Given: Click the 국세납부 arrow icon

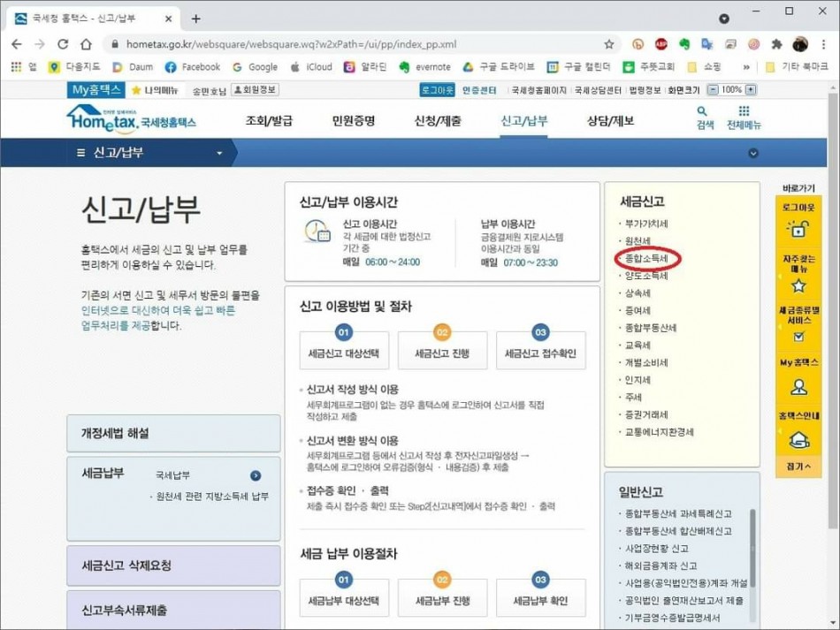Looking at the screenshot, I should 256,474.
